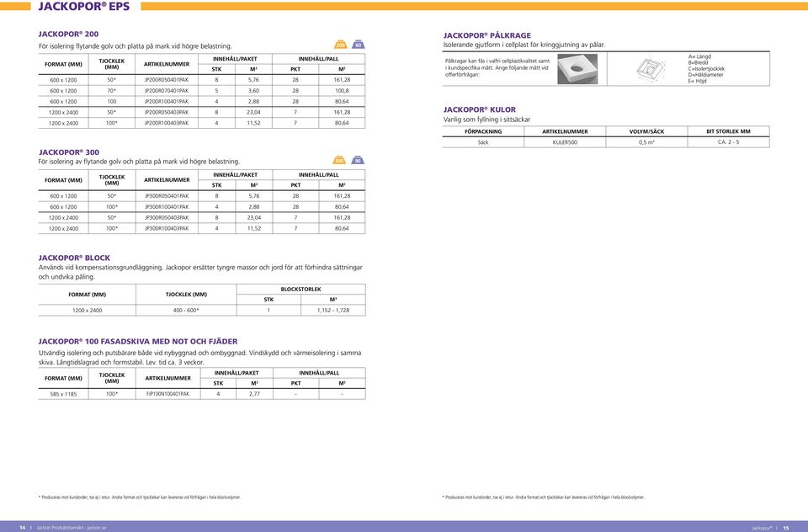Select the E= Höjd legend line

pyautogui.click(x=697, y=81)
